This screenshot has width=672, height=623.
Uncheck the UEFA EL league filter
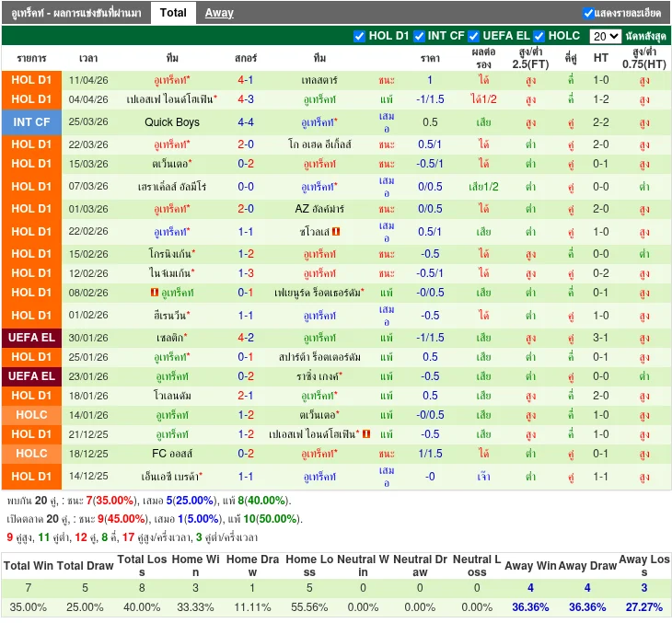(474, 36)
